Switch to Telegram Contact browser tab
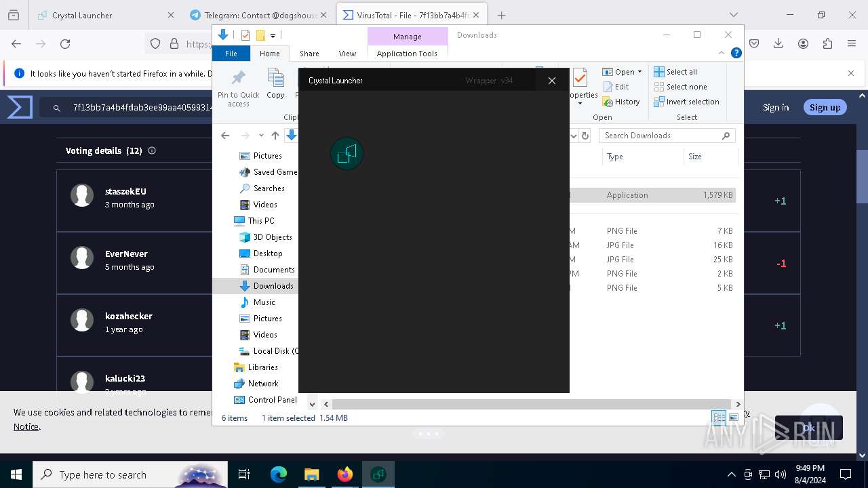Image resolution: width=868 pixels, height=488 pixels. 259,15
